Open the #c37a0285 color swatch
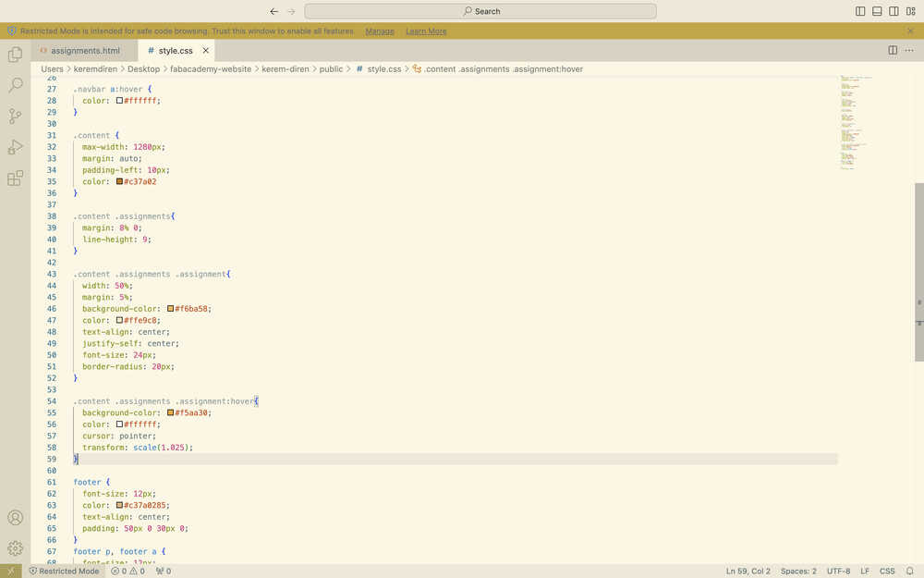Image resolution: width=924 pixels, height=578 pixels. (119, 506)
